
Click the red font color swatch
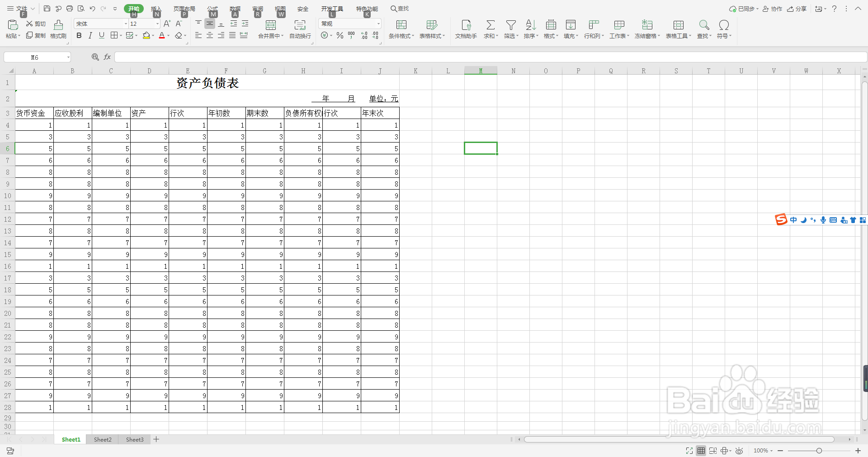pos(162,35)
